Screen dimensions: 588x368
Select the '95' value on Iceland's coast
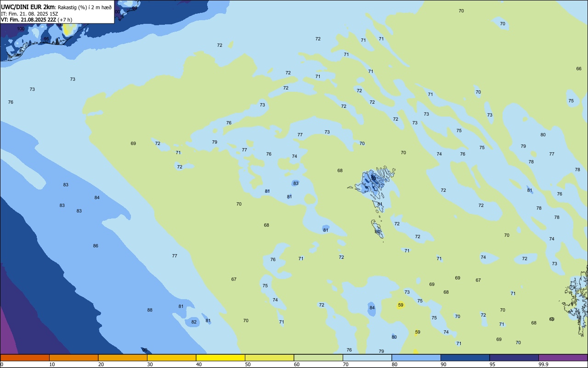point(46,39)
